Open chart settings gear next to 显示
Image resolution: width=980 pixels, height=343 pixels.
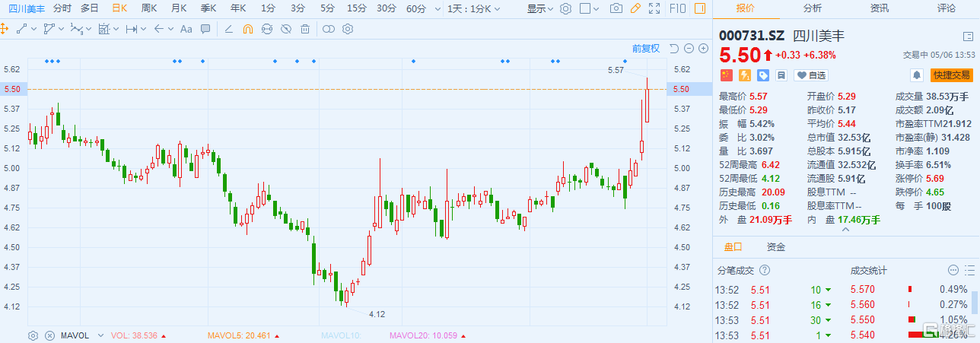[x=565, y=8]
